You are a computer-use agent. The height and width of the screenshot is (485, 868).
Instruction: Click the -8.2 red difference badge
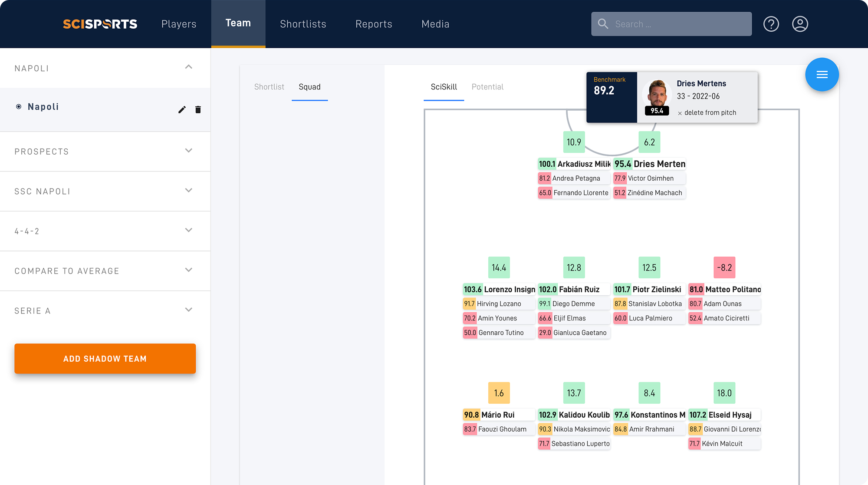pos(724,267)
